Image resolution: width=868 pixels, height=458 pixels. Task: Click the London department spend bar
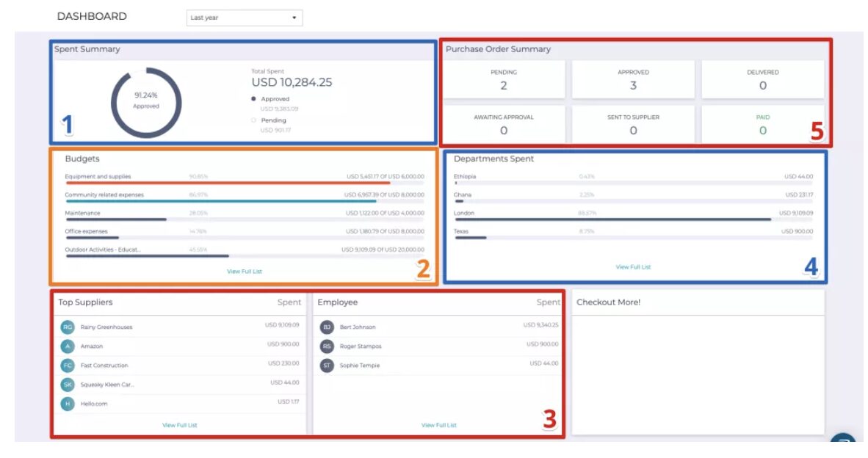(634, 219)
